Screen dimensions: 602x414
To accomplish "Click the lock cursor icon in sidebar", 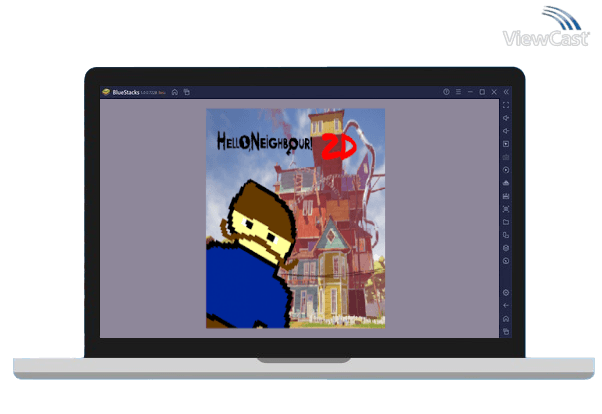I will [506, 144].
